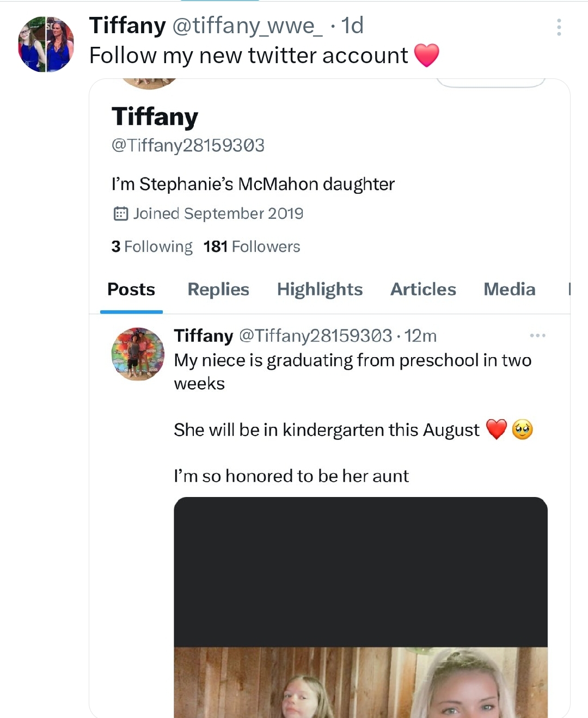The image size is (588, 718).
Task: Tap the Tiffany profile name heading
Action: (x=155, y=116)
